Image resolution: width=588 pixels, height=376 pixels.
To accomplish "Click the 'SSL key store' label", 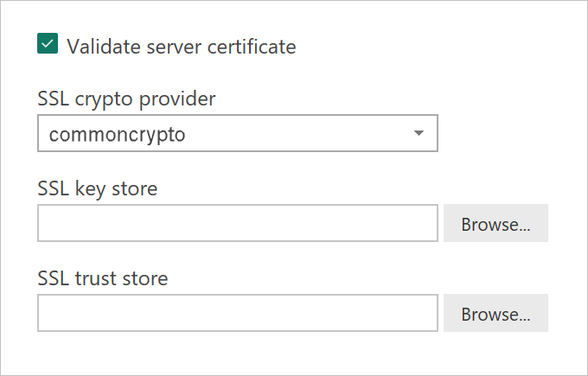I will click(x=98, y=188).
